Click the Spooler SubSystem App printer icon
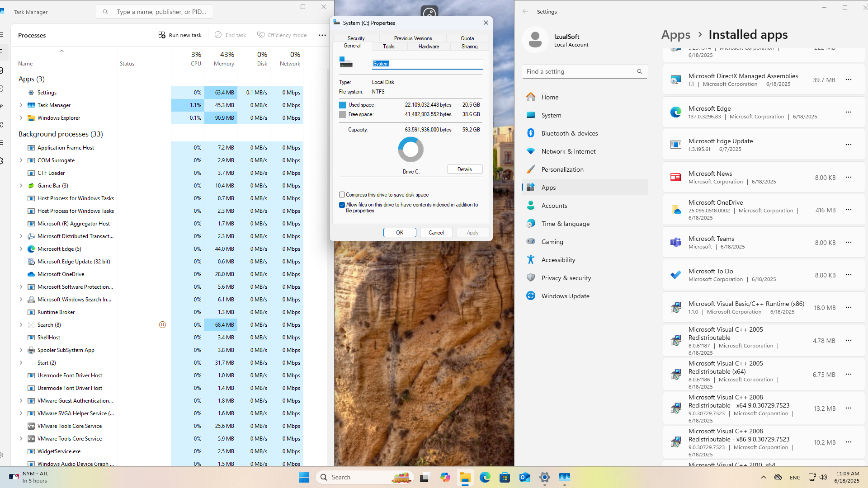868x488 pixels. pos(31,350)
